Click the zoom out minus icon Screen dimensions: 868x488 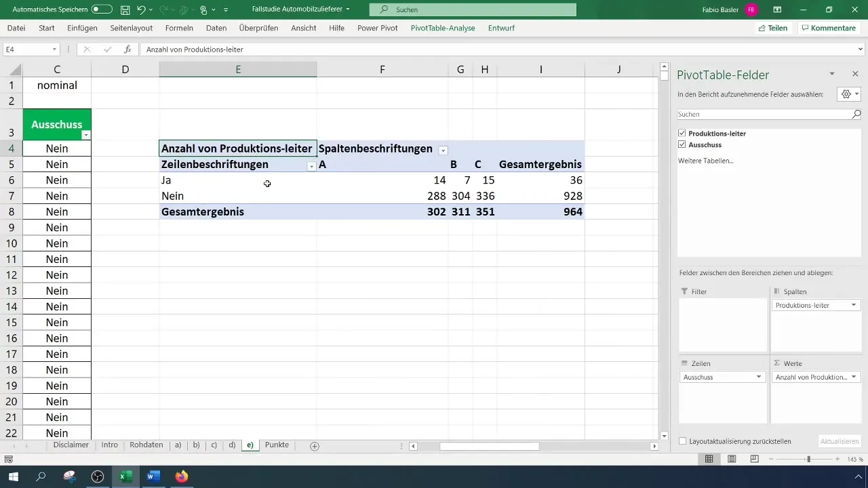772,459
